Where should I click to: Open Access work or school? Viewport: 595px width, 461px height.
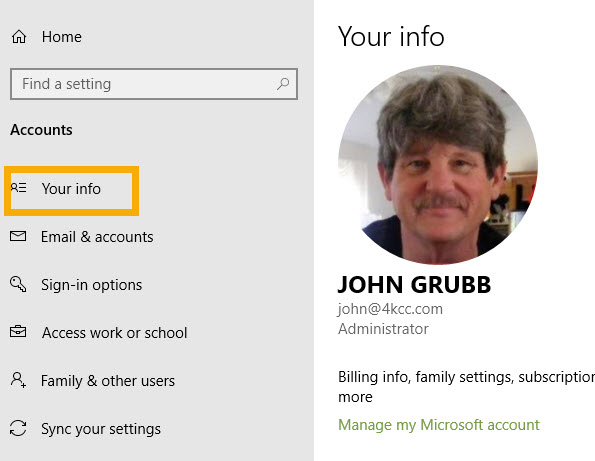click(115, 333)
